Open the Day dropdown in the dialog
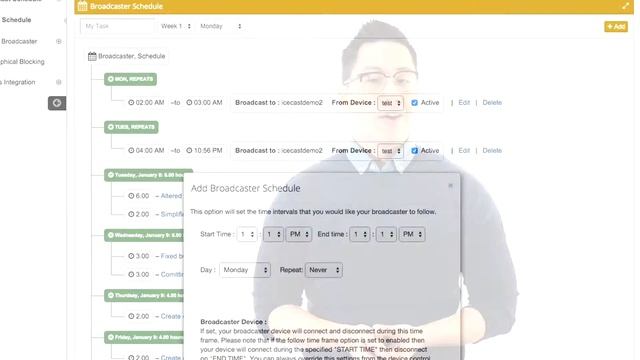 pos(245,270)
